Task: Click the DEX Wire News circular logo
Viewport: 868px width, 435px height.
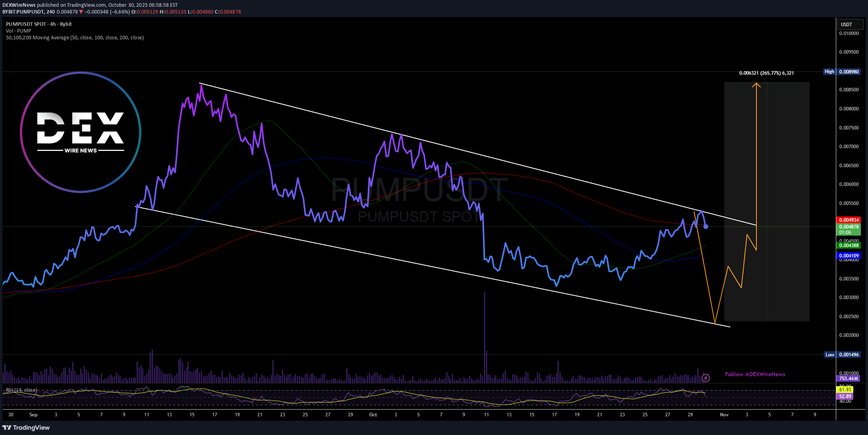Action: pos(81,132)
